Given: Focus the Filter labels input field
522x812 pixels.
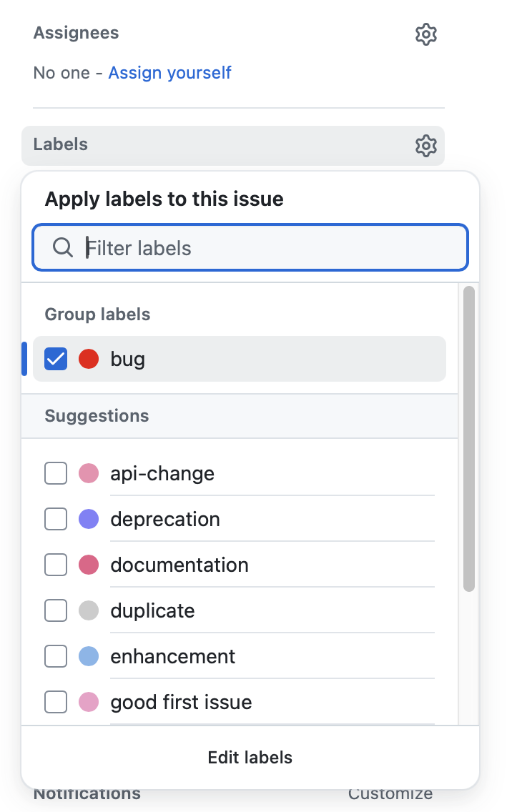Looking at the screenshot, I should tap(250, 247).
